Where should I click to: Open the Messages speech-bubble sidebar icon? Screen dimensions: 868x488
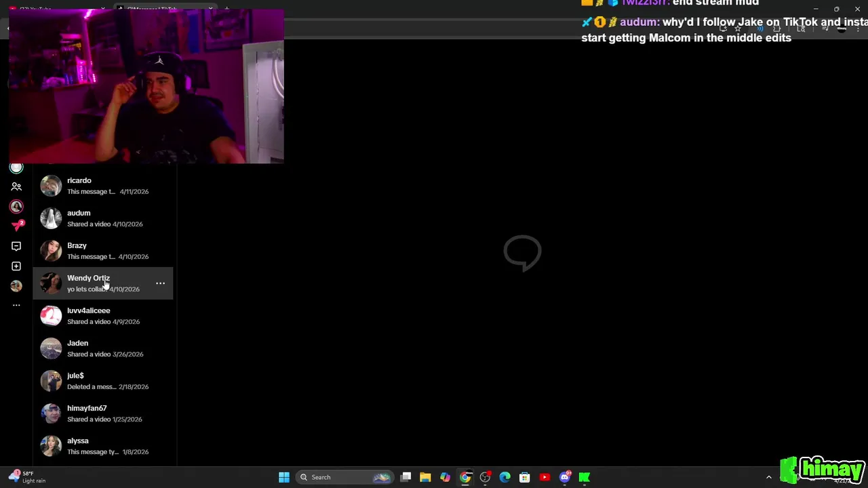tap(16, 246)
